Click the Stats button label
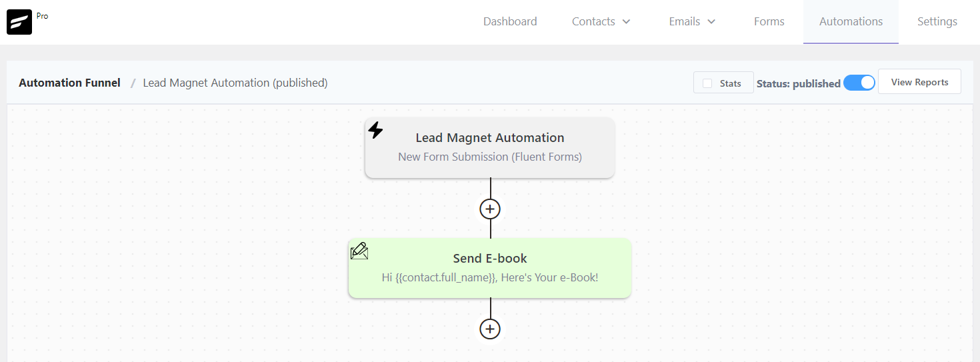The width and height of the screenshot is (980, 362). [x=730, y=83]
